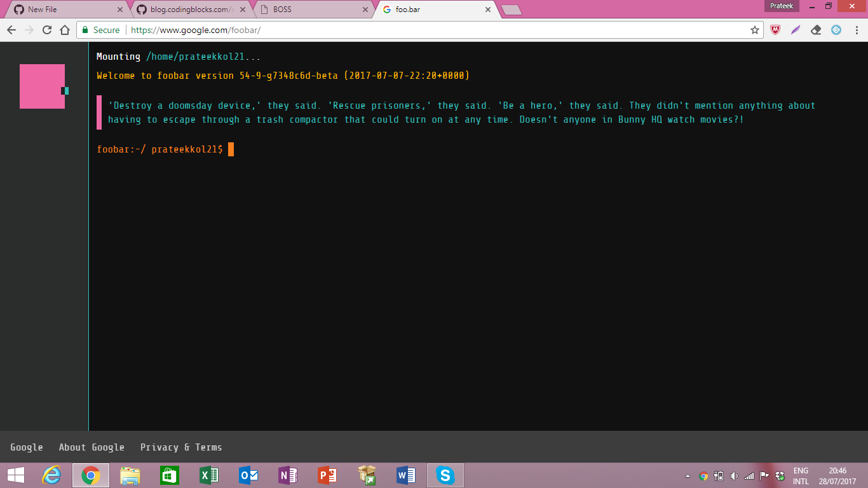Switch the ENG INTL input language
Image resolution: width=868 pixels, height=488 pixels.
[801, 476]
